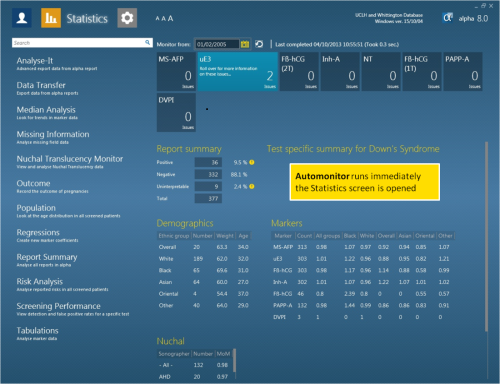The width and height of the screenshot is (500, 384).
Task: Select the MS-AFP row in Markers
Action: [x=363, y=247]
